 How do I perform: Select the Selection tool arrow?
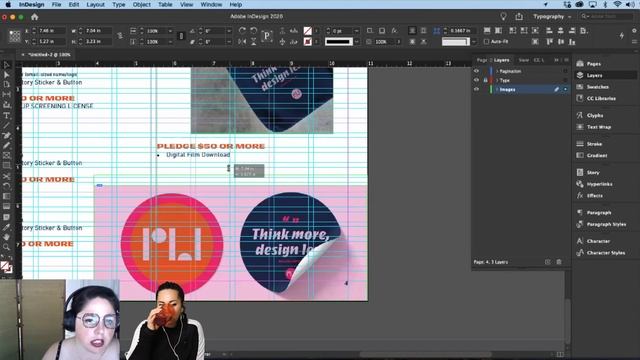click(x=7, y=65)
